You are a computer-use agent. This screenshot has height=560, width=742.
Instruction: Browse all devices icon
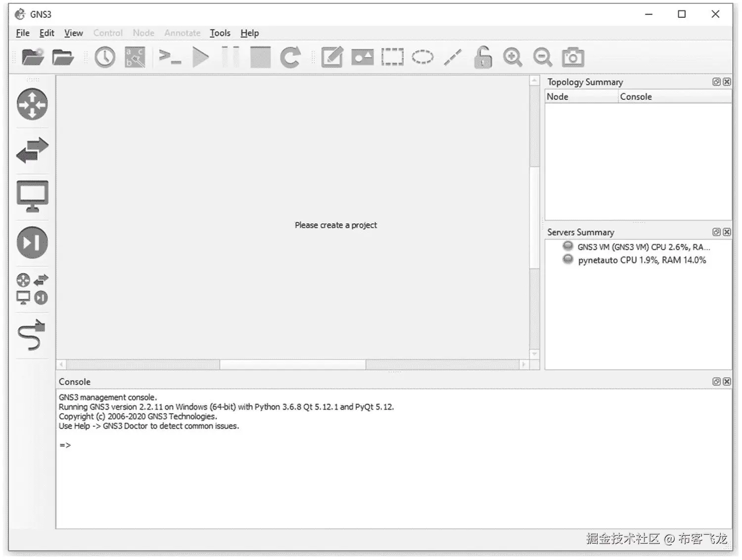pos(32,289)
